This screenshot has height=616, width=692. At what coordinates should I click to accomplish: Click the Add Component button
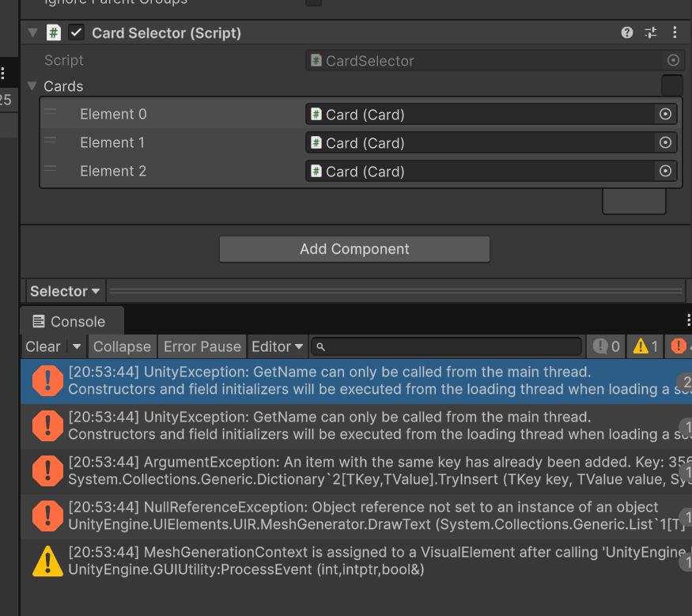point(354,249)
